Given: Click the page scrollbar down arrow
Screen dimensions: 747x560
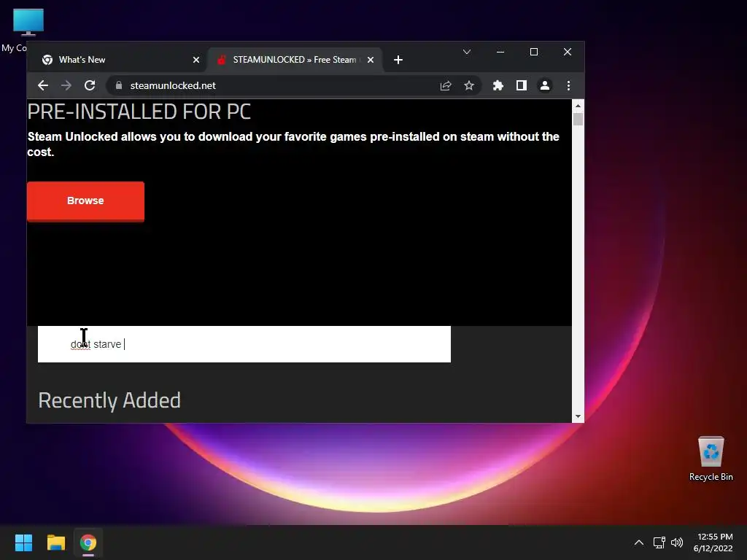Looking at the screenshot, I should click(x=578, y=416).
